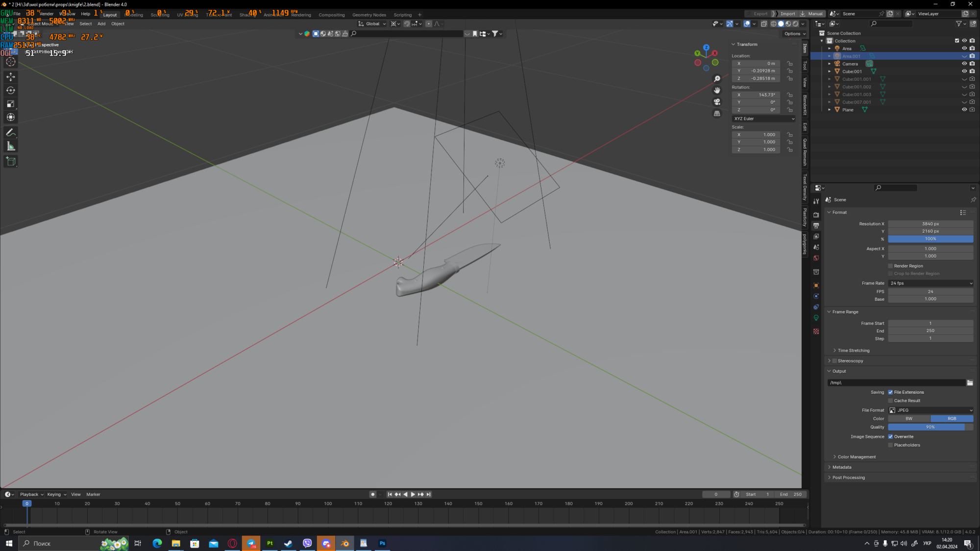Enable the Render Region checkbox
The height and width of the screenshot is (551, 980).
pos(890,266)
